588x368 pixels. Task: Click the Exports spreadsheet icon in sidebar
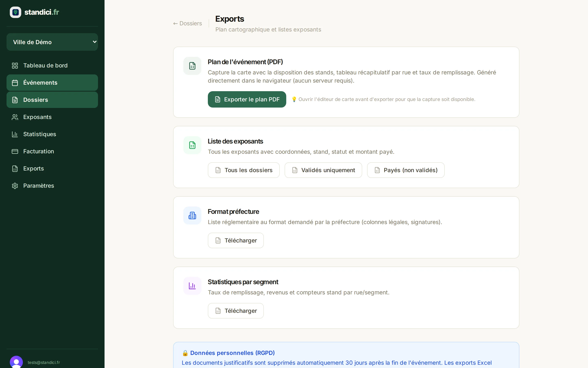(15, 168)
